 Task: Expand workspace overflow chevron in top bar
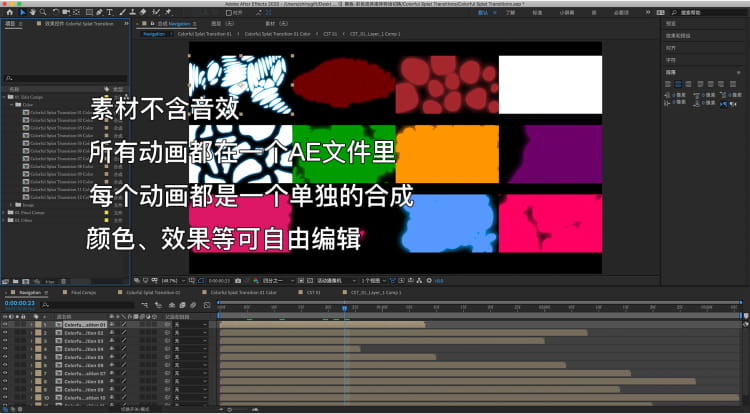click(648, 12)
